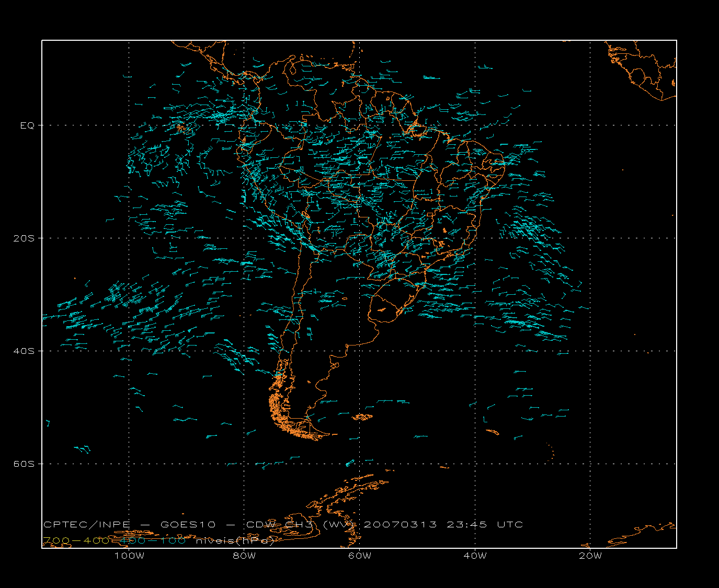The width and height of the screenshot is (719, 588).
Task: Click the 20S latitude label
Action: click(24, 238)
